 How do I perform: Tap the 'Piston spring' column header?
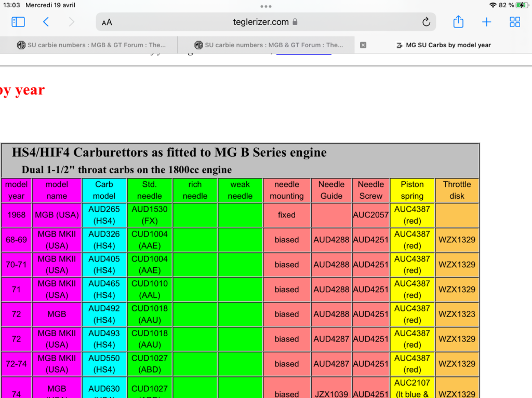tap(412, 190)
